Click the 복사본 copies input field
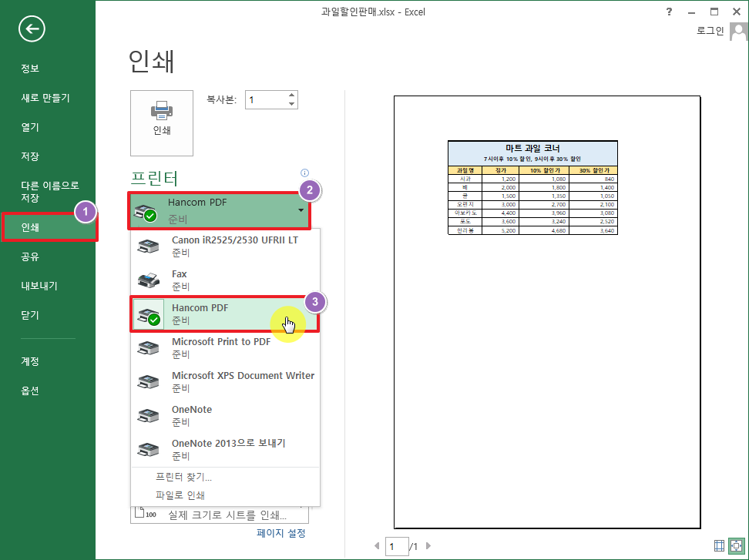The height and width of the screenshot is (560, 749). pos(266,100)
